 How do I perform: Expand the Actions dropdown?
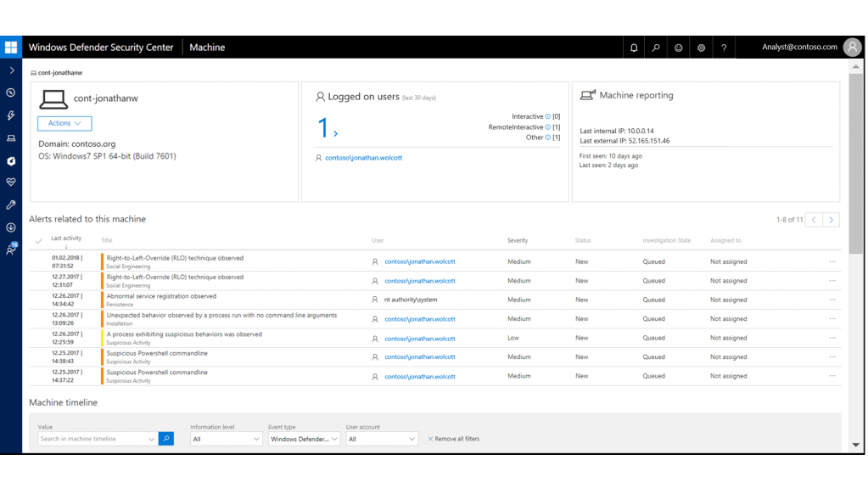(x=64, y=123)
